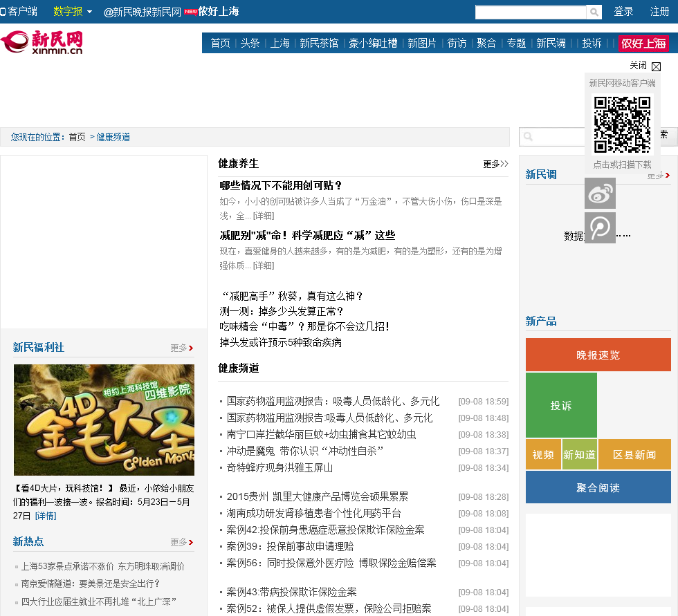Click the red 侬好上海 badge in navigation bar
The height and width of the screenshot is (616, 678).
tap(643, 43)
